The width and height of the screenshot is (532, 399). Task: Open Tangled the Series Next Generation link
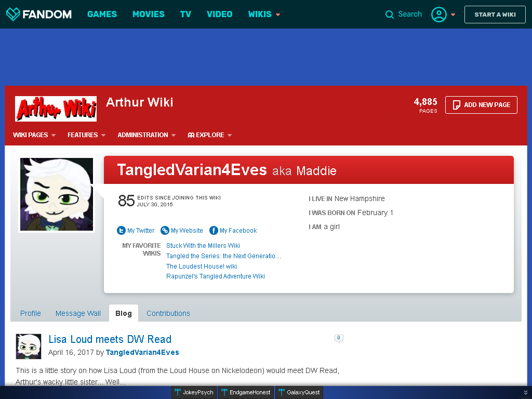pos(223,256)
